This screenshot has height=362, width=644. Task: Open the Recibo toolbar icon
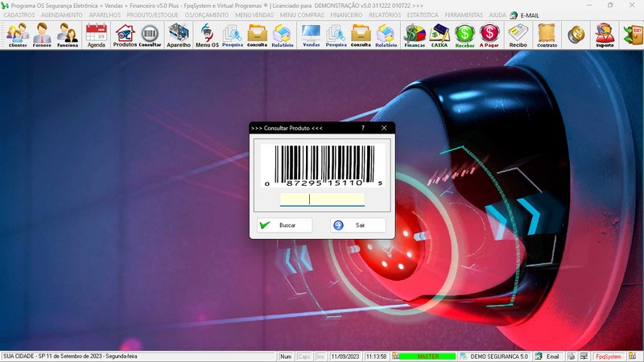coord(518,35)
